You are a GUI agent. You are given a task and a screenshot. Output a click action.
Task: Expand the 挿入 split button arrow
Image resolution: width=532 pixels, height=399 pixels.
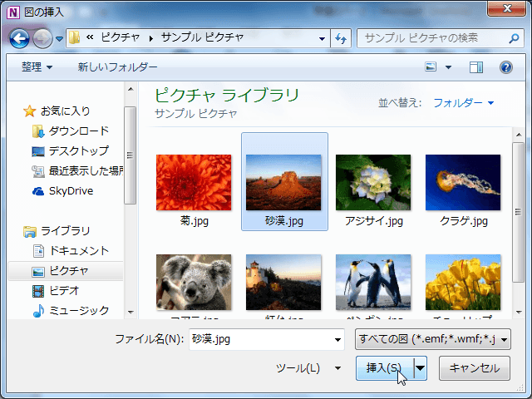(420, 368)
